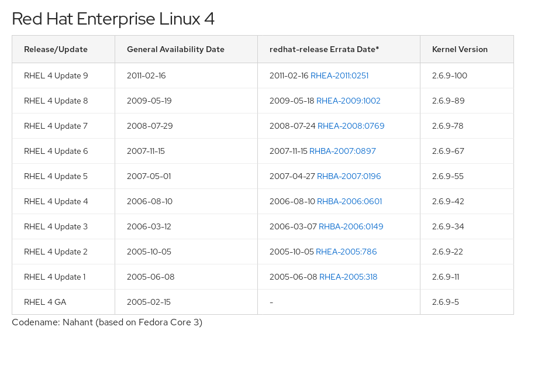Click the 2009-05-19 availability date

[149, 101]
